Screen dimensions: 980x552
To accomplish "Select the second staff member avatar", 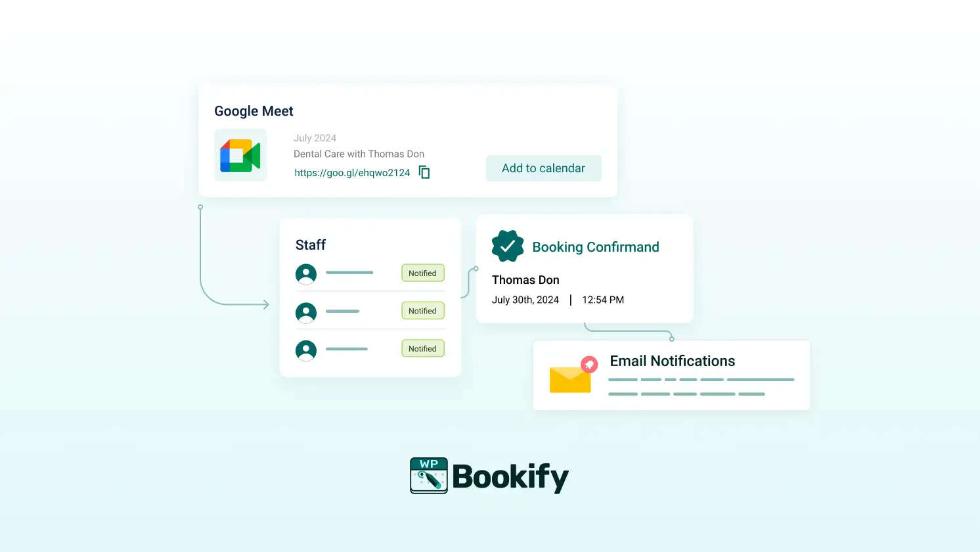I will pos(305,311).
